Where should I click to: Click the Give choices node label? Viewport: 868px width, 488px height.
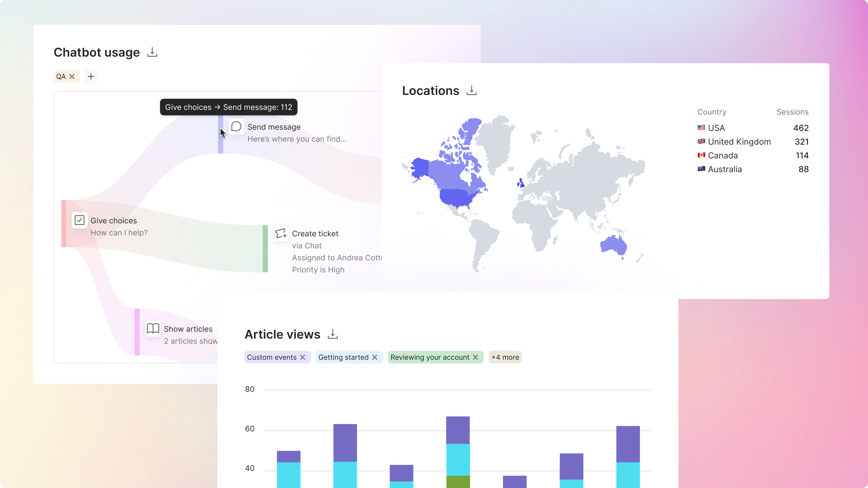point(113,221)
